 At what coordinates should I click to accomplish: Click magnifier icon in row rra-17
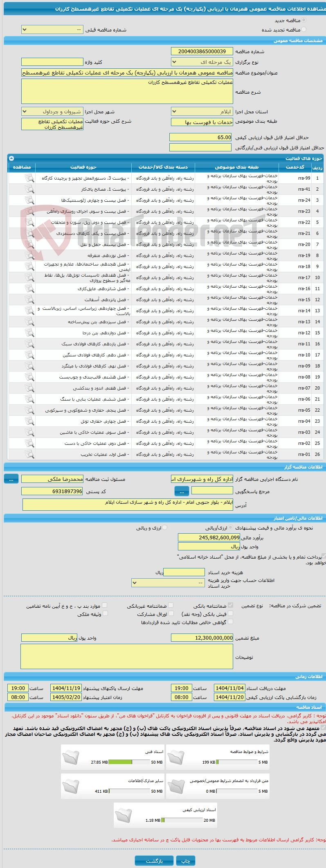tap(29, 277)
